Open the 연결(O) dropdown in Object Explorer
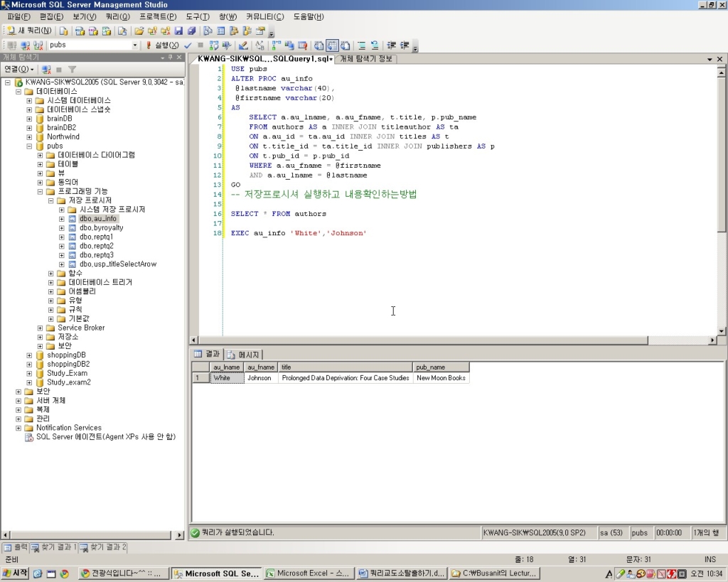 tap(19, 69)
